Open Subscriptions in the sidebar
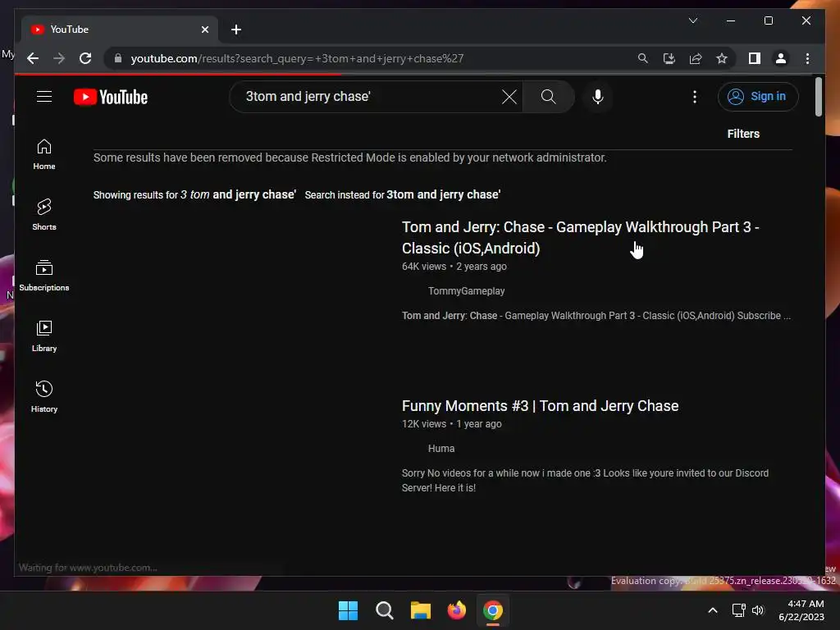The image size is (840, 630). click(x=44, y=276)
